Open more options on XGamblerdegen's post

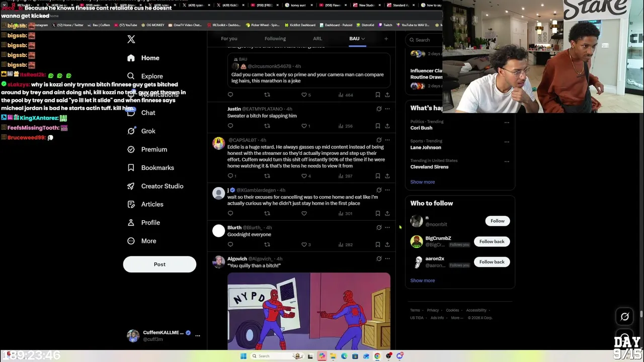click(387, 191)
